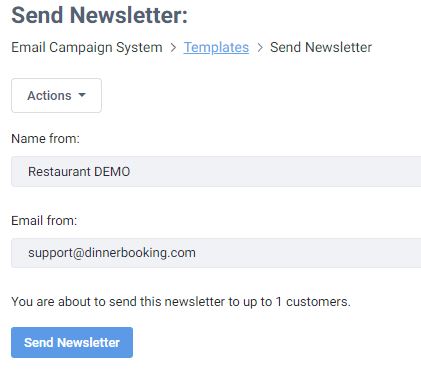Click the Email from label
The image size is (421, 371).
point(44,221)
